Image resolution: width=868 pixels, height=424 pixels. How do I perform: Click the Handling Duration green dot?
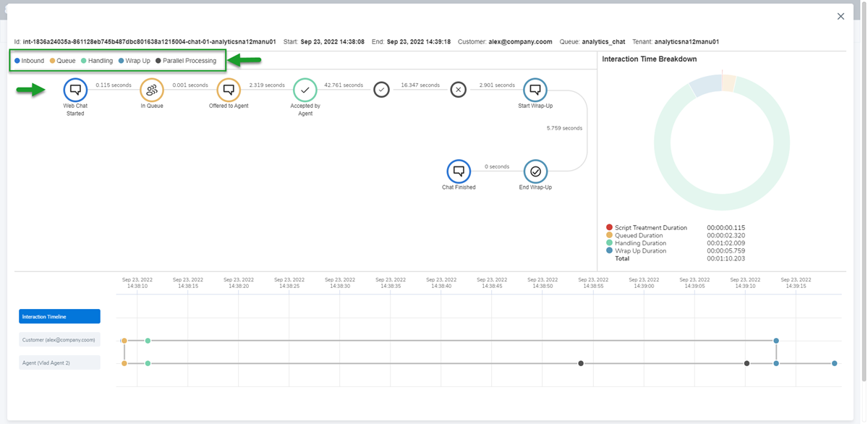click(609, 243)
